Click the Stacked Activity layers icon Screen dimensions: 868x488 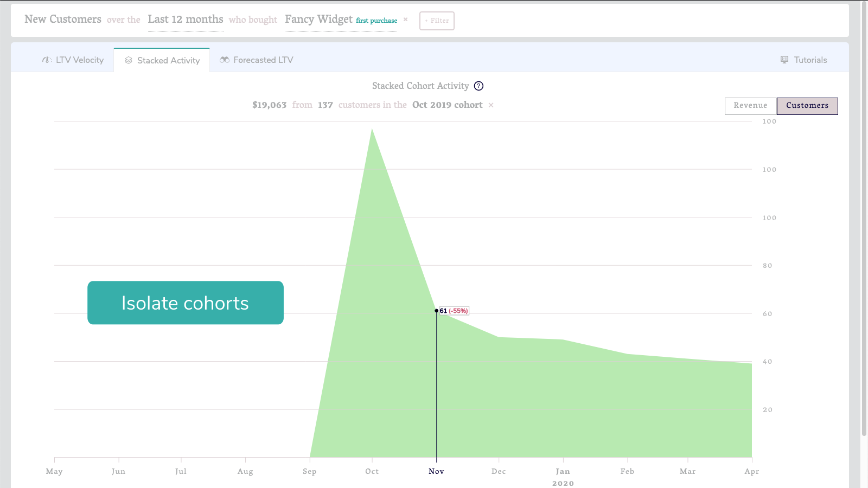[129, 60]
